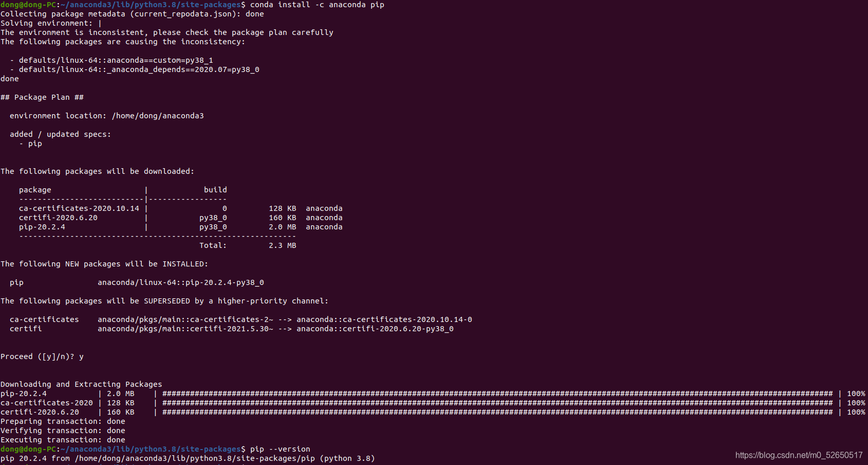Select 'added / updated specs:' line
The width and height of the screenshot is (868, 465).
60,134
